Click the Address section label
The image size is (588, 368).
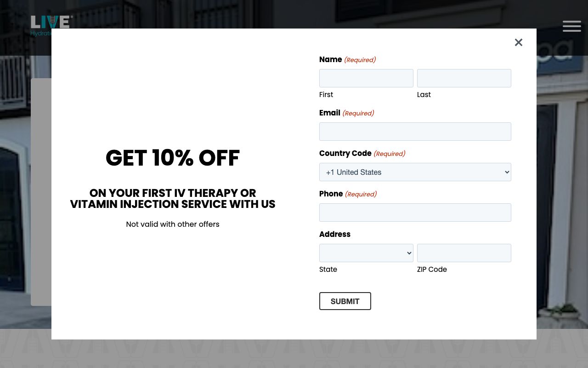334,234
